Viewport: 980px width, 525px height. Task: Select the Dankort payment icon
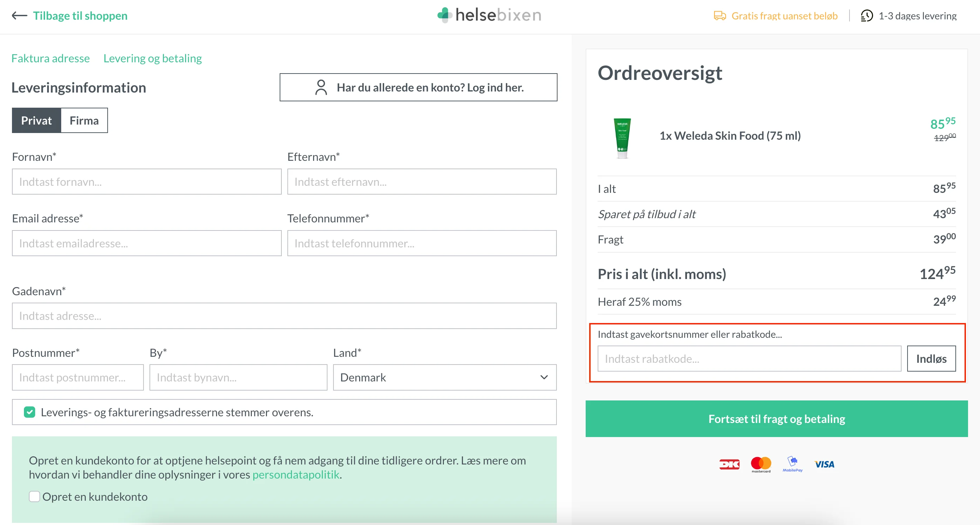coord(729,464)
